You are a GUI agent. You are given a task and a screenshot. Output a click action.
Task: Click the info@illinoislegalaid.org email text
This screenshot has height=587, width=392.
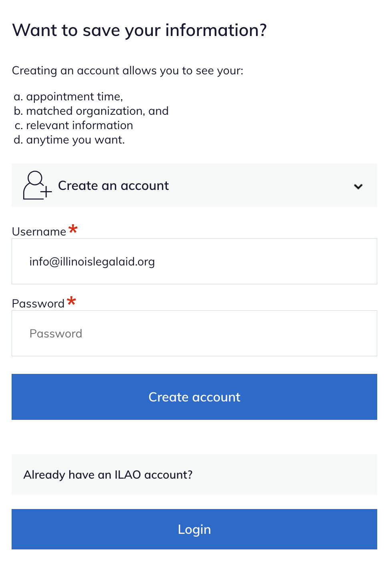(x=92, y=262)
